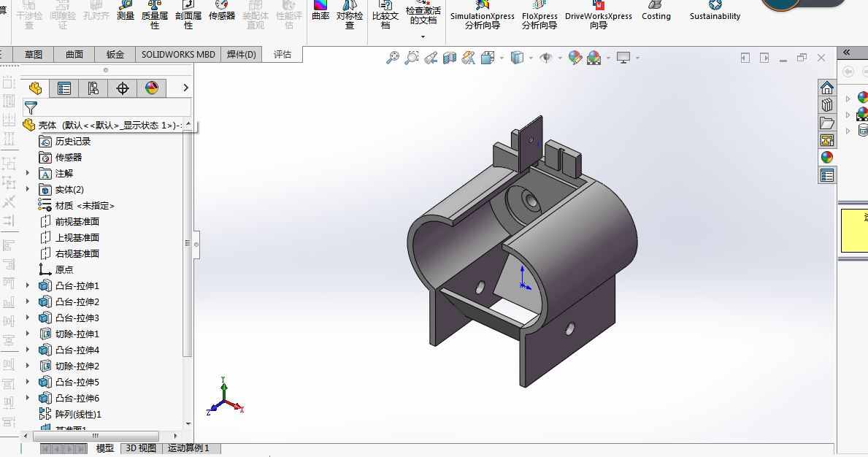This screenshot has width=868, height=457.
Task: Open the 曲面 (Surface) ribbon tab
Action: click(74, 54)
